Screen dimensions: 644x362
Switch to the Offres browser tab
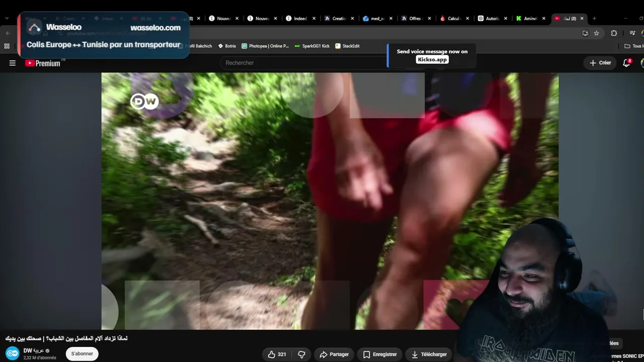point(415,19)
